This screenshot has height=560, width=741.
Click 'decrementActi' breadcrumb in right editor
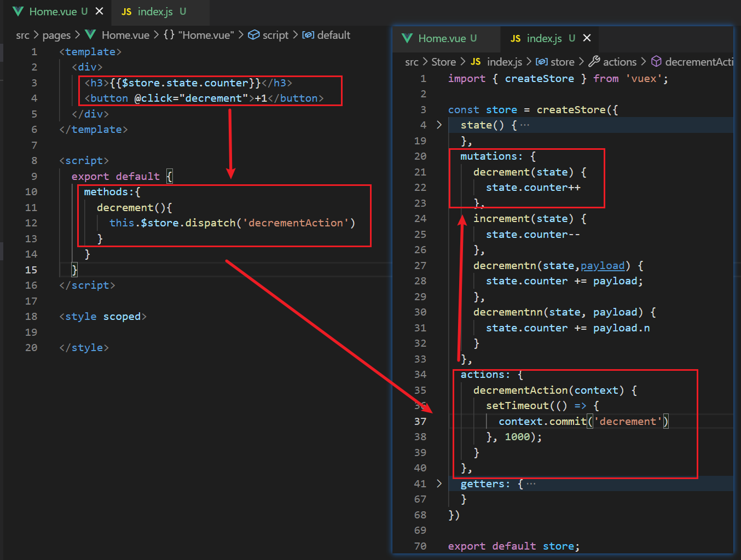pos(699,62)
